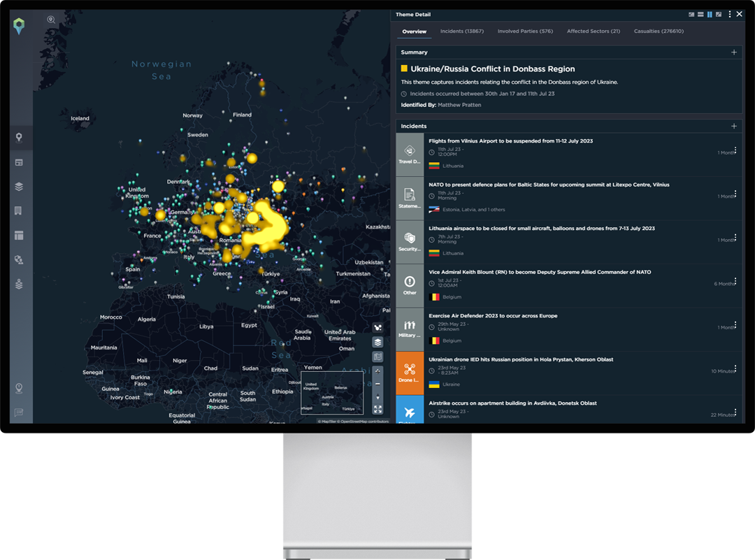Click the orange Drone category icon
755x560 pixels.
(x=410, y=373)
